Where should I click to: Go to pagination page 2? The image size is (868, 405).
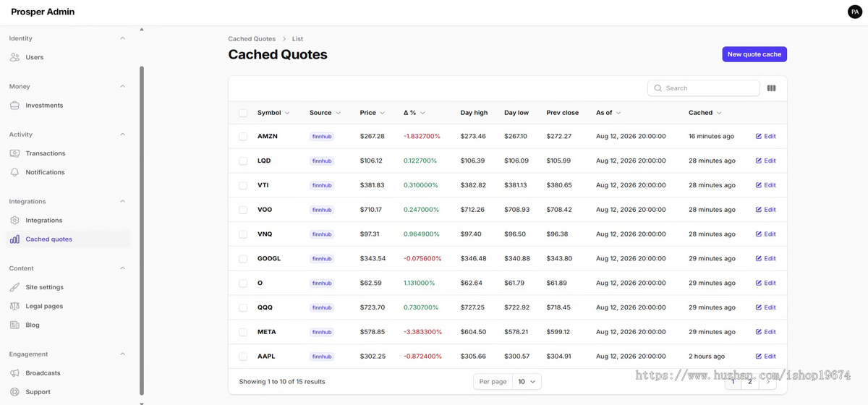(x=750, y=381)
